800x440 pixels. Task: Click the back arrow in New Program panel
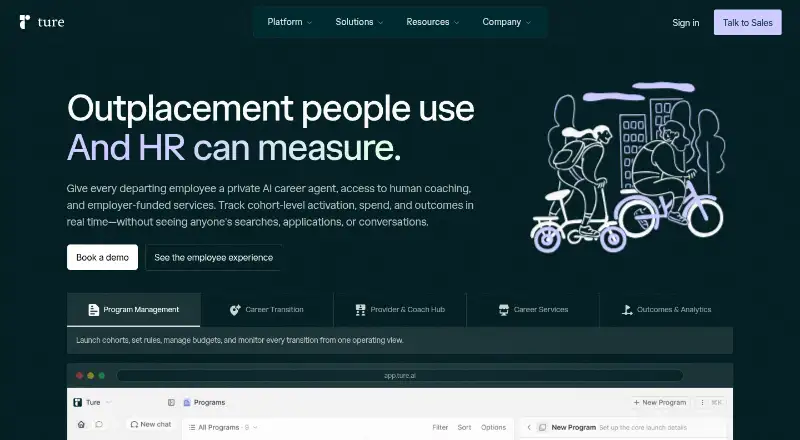click(529, 427)
